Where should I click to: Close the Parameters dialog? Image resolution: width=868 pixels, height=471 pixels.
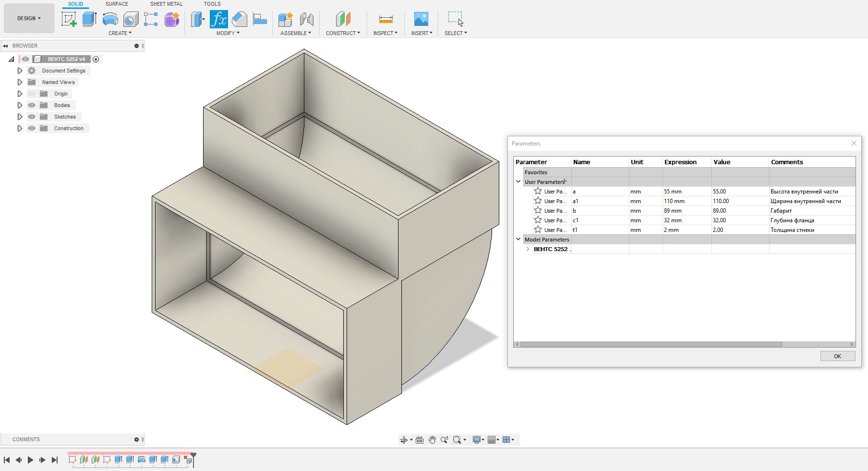click(x=854, y=143)
